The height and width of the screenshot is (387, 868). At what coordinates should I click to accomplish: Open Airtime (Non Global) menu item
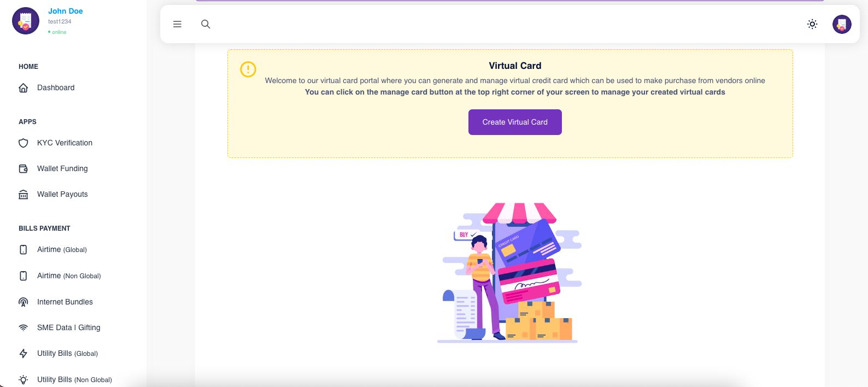[69, 276]
